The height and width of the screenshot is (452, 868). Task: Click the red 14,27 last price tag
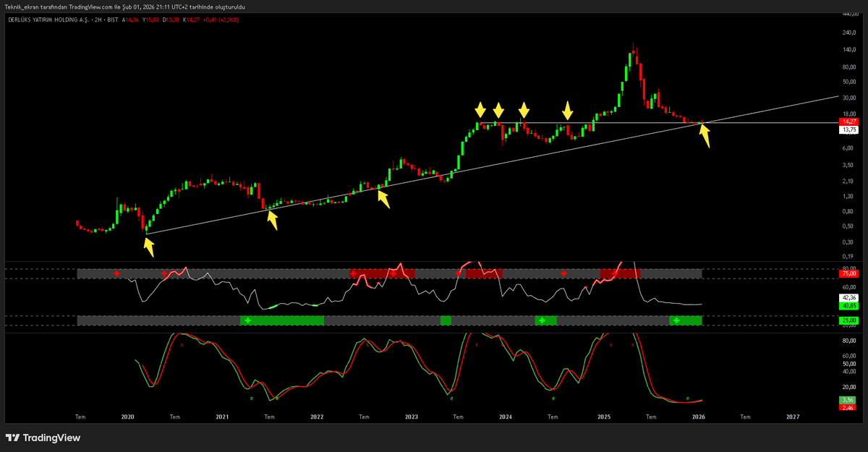click(848, 121)
